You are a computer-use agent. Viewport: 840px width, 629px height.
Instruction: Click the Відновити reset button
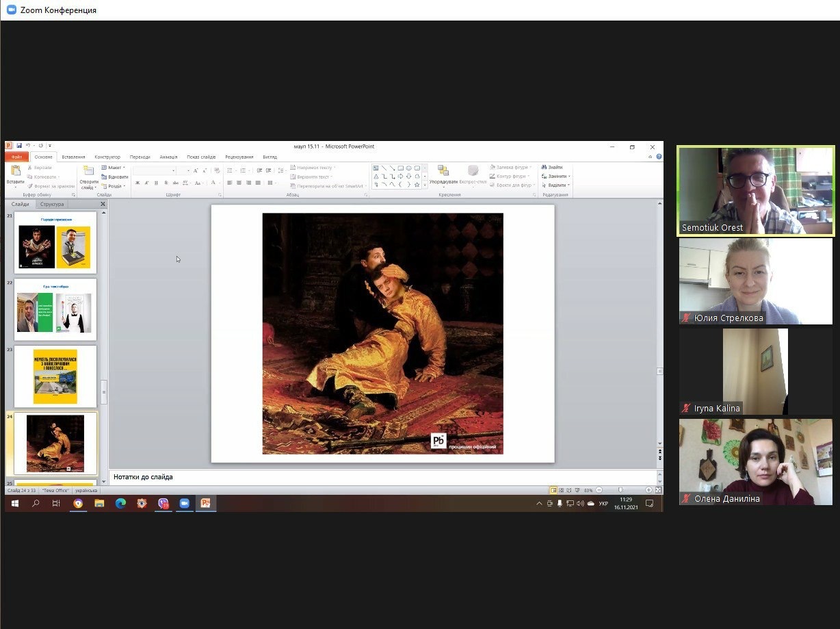point(114,177)
